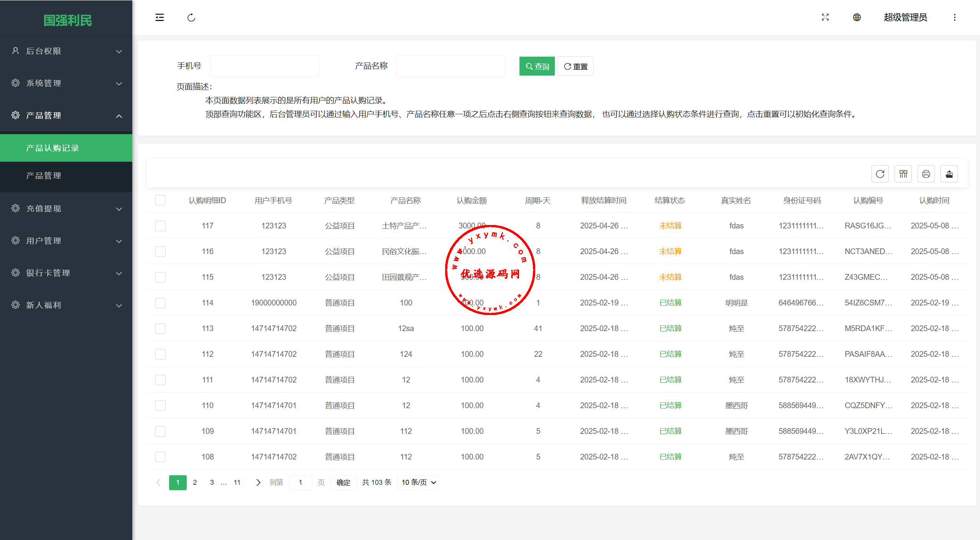Open the column filter grid icon
Viewport: 980px width, 540px height.
[903, 174]
